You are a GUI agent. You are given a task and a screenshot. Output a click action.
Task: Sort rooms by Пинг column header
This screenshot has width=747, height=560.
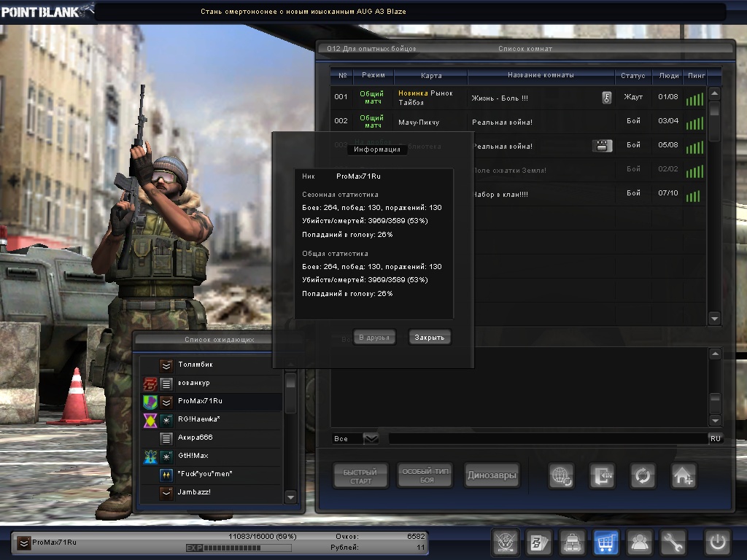(696, 75)
